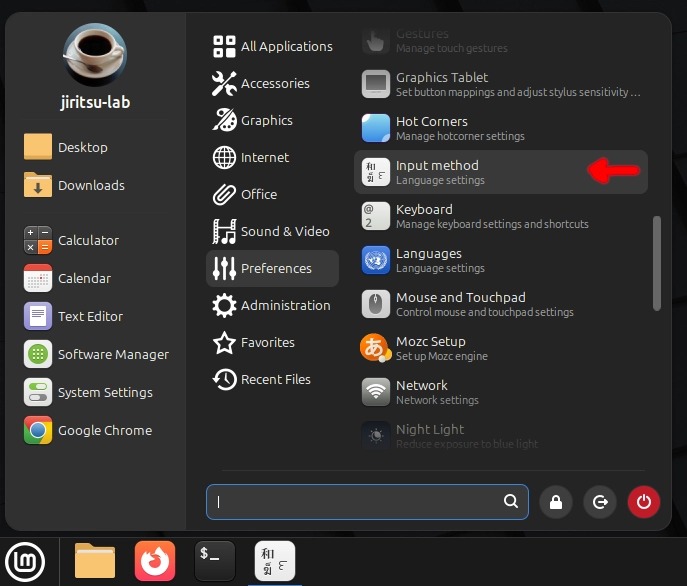Click the red power button
Image resolution: width=687 pixels, height=586 pixels.
click(644, 502)
